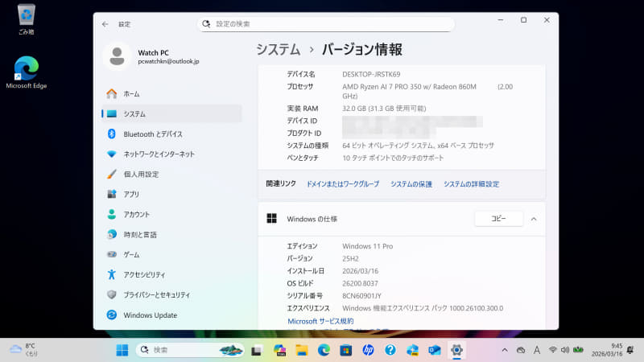Open File Explorer from the taskbar
The height and width of the screenshot is (362, 644).
tap(302, 350)
